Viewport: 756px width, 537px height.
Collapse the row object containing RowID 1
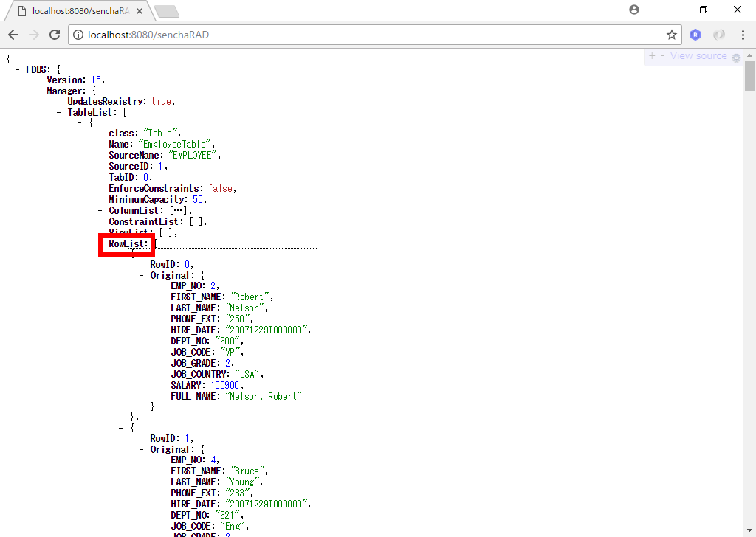point(120,428)
